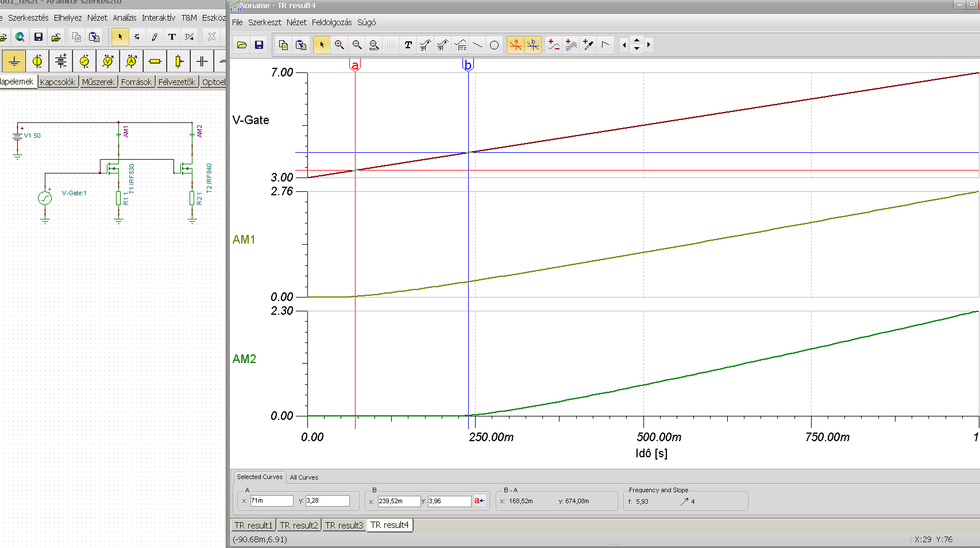Toggle cursor b on the diagram toolbar
This screenshot has width=980, height=548.
(533, 45)
